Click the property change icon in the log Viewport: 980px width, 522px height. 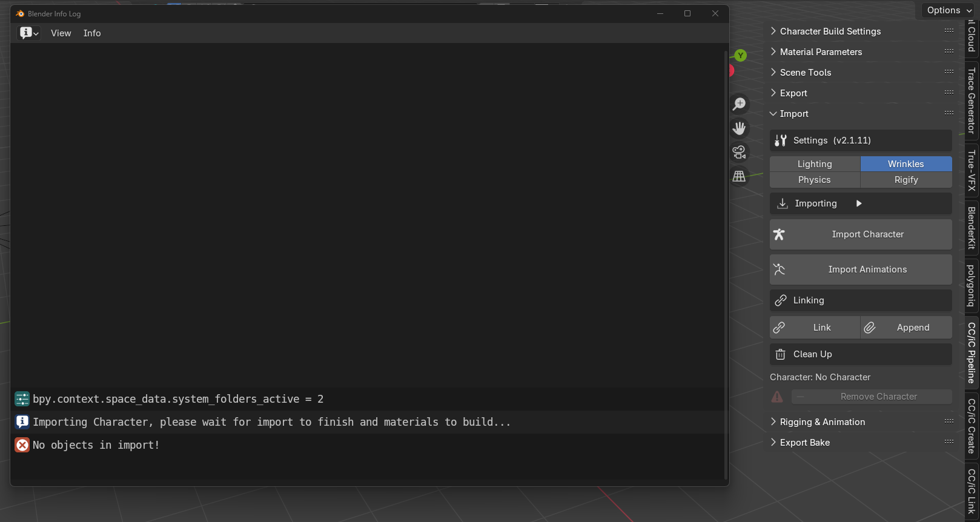(22, 399)
